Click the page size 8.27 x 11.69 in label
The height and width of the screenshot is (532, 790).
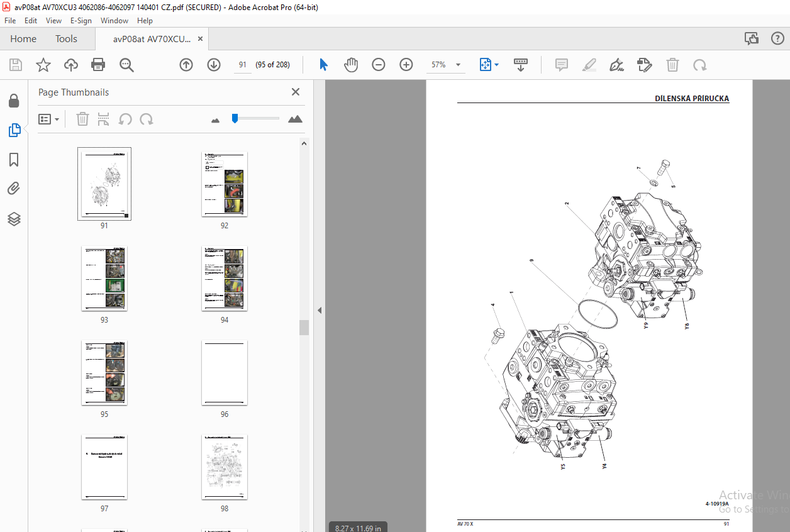click(358, 528)
